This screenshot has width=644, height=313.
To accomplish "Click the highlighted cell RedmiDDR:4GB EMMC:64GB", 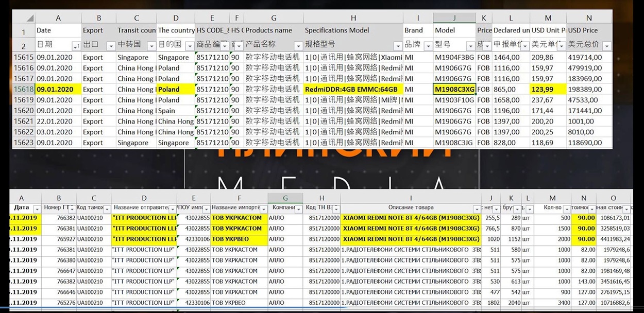I will pos(353,89).
